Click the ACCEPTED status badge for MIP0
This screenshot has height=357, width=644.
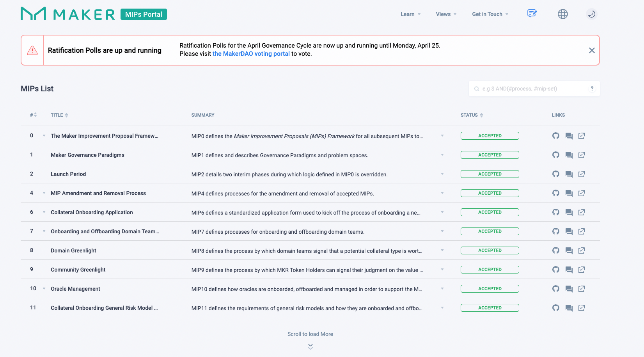click(490, 136)
